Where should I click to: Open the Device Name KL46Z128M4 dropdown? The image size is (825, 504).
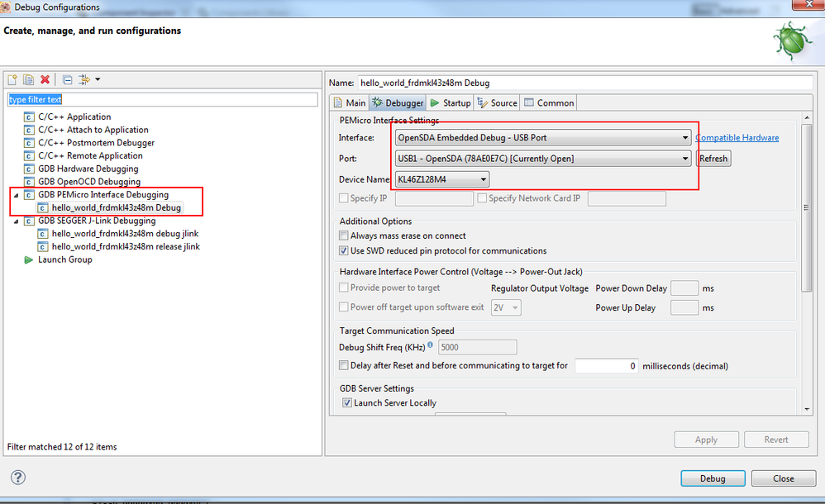442,179
